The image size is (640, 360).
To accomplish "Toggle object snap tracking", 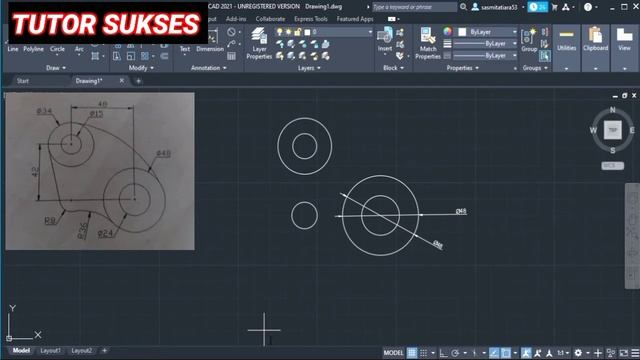I will click(494, 353).
